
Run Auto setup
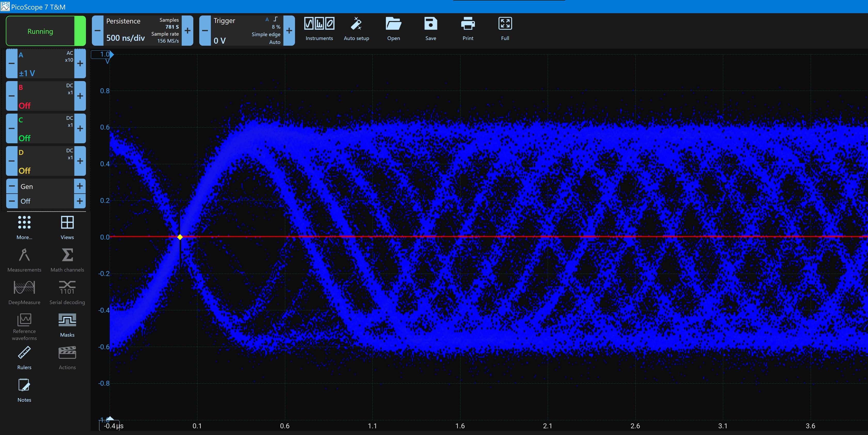(356, 29)
